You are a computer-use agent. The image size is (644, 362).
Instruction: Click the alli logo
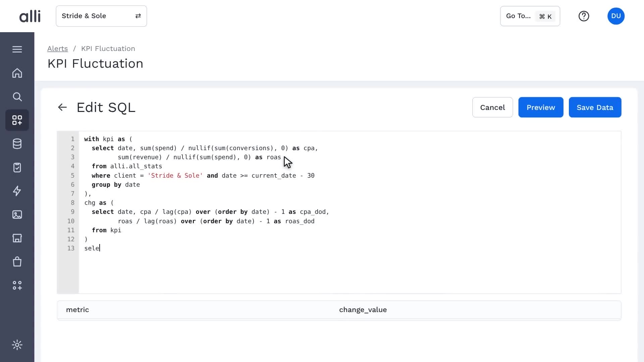[x=30, y=16]
